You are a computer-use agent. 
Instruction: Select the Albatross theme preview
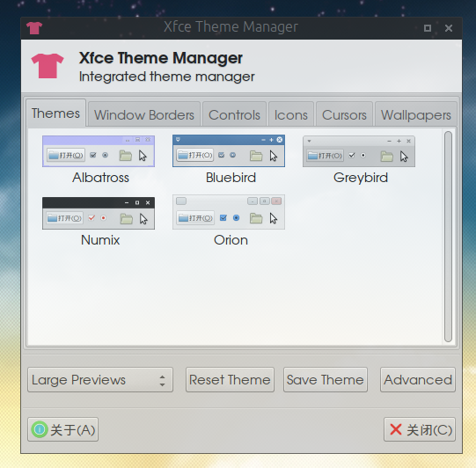tap(99, 151)
